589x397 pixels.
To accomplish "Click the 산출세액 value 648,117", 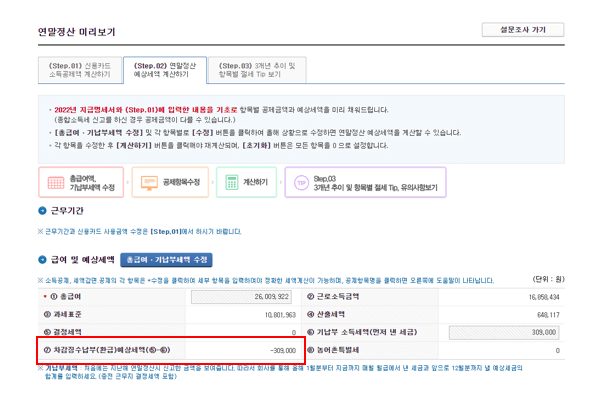I will click(548, 315).
